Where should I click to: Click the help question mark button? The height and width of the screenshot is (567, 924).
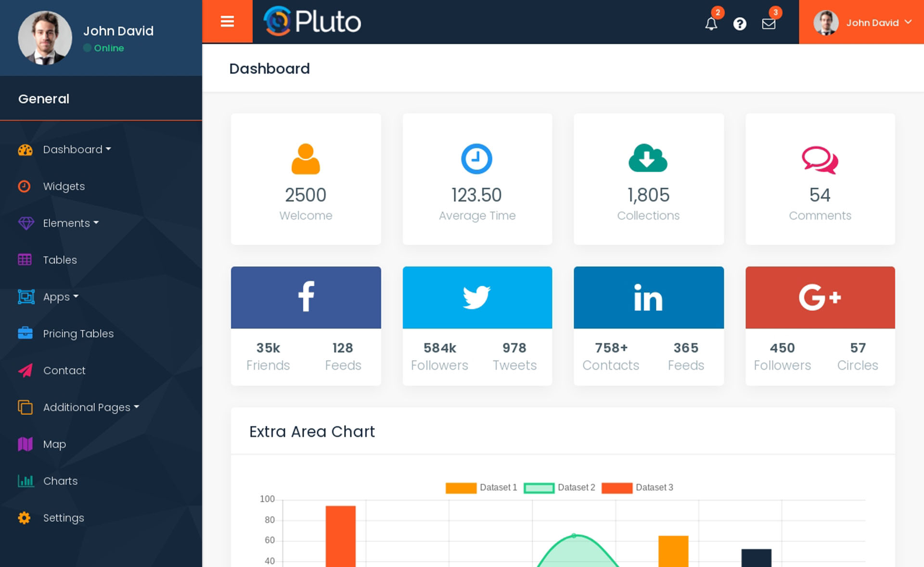[x=739, y=22]
